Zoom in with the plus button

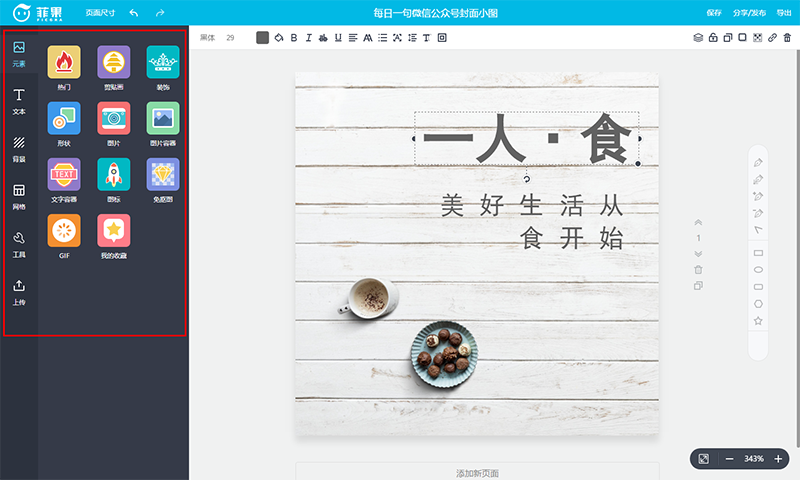point(778,459)
